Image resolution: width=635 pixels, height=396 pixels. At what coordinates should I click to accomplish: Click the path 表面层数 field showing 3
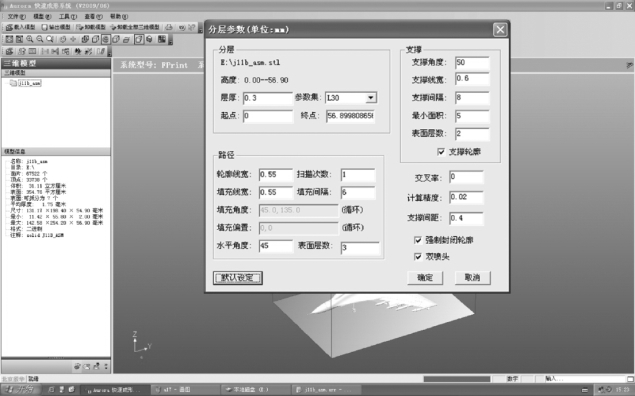(x=360, y=247)
